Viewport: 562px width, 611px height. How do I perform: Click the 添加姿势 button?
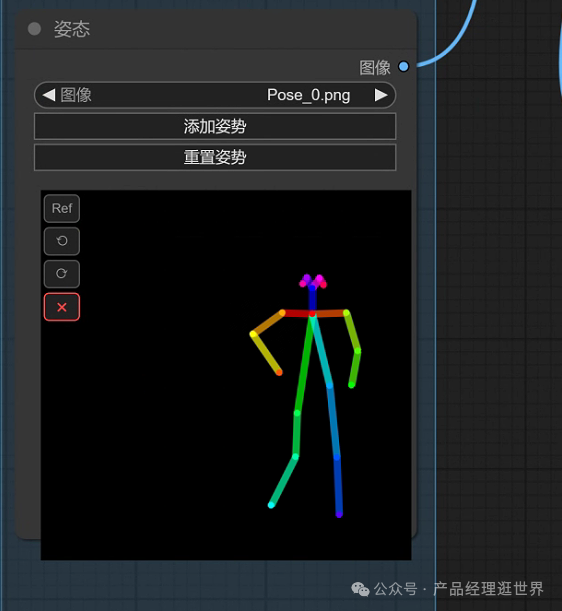pos(215,126)
